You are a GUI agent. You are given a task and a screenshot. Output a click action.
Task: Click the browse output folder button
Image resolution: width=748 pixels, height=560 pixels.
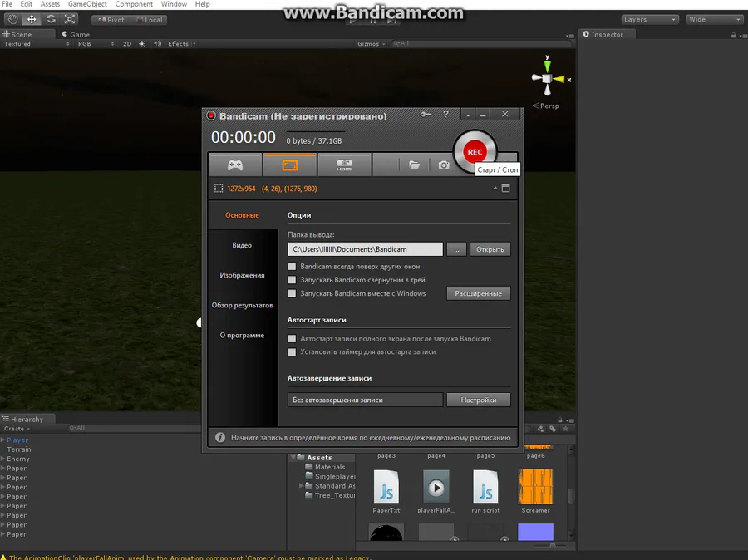coord(456,249)
